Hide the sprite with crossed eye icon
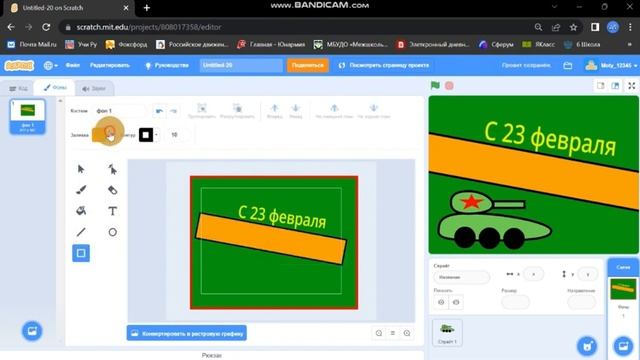Screen dimensions: 640x360 tap(456, 302)
